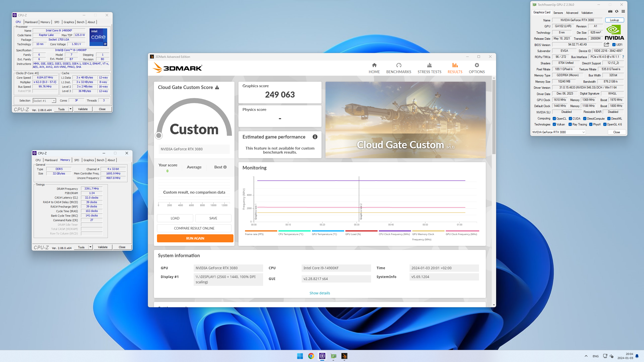Switch to GPU-Z via taskbar icon
The height and width of the screenshot is (362, 644).
click(333, 356)
